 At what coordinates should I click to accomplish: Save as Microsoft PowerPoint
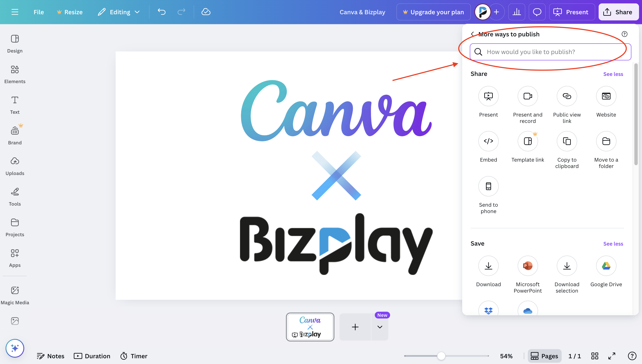click(528, 274)
